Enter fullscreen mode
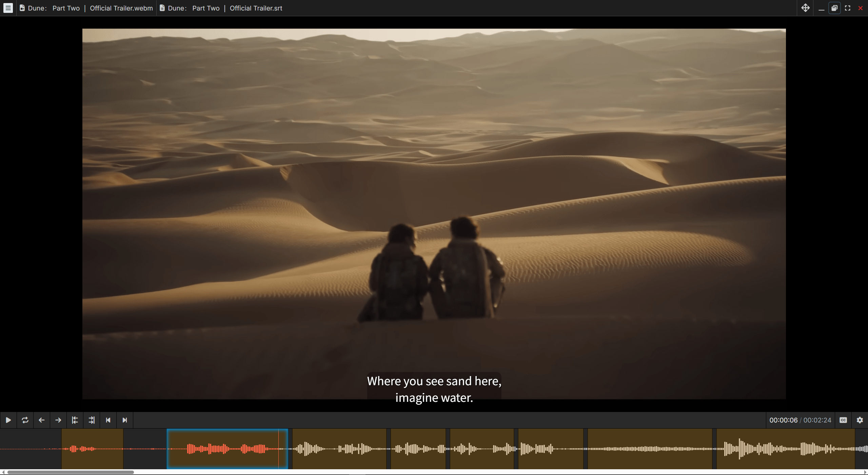 [847, 8]
